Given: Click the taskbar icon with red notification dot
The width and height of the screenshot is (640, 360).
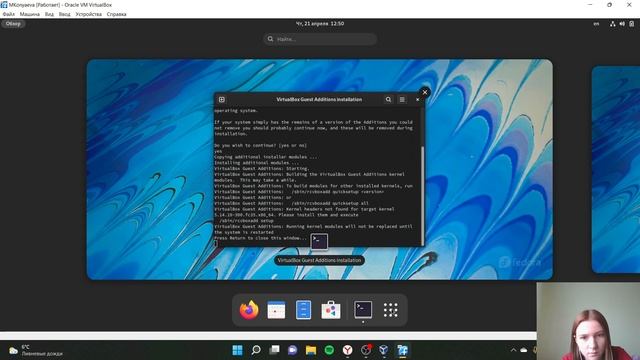Looking at the screenshot, I should coord(366,350).
